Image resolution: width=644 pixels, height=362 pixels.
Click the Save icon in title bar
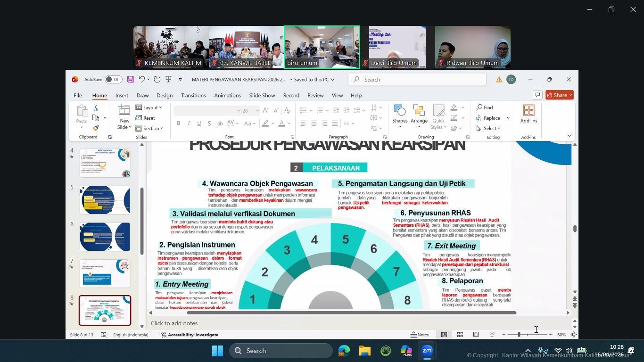(131, 80)
